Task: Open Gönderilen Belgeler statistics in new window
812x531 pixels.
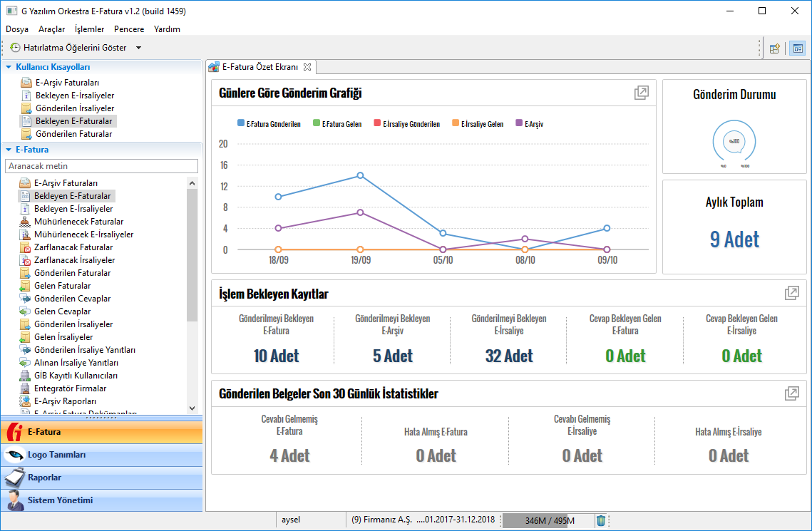Action: [791, 393]
